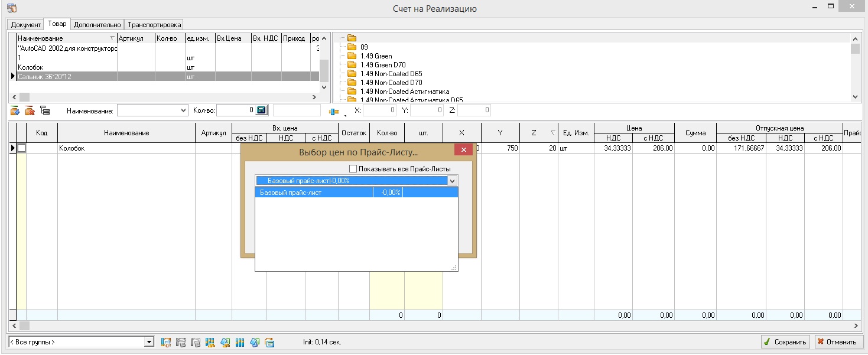
Task: Click the tree structure view icon
Action: [x=45, y=110]
